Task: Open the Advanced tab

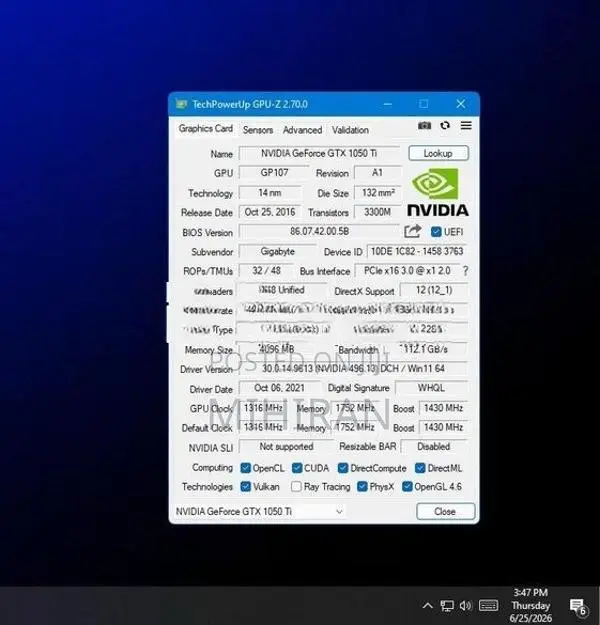Action: click(x=302, y=130)
